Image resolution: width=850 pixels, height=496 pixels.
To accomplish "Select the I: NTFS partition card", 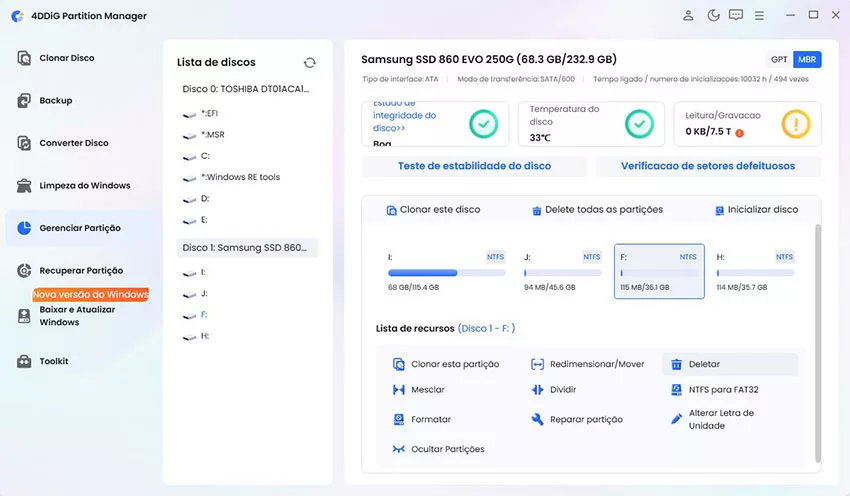I will (446, 272).
